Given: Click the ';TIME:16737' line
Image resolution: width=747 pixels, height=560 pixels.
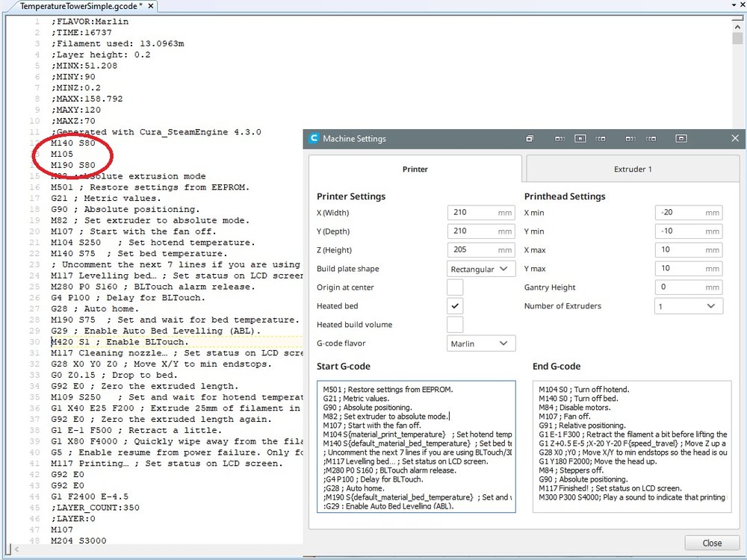Looking at the screenshot, I should coord(81,32).
